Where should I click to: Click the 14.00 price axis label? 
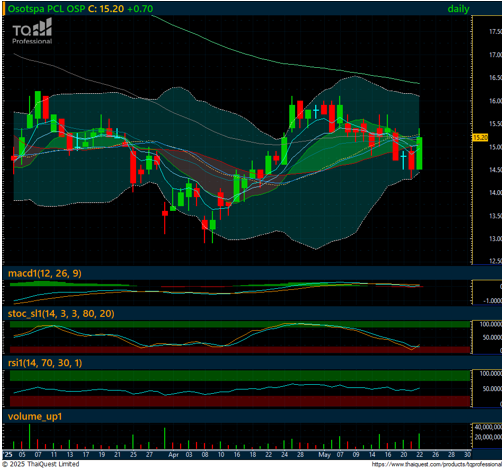(495, 193)
